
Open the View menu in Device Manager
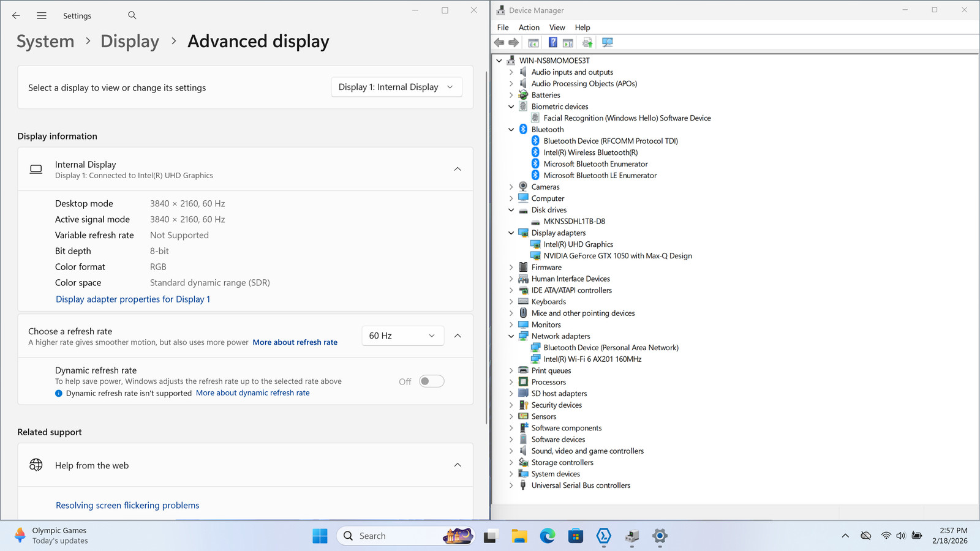tap(557, 28)
